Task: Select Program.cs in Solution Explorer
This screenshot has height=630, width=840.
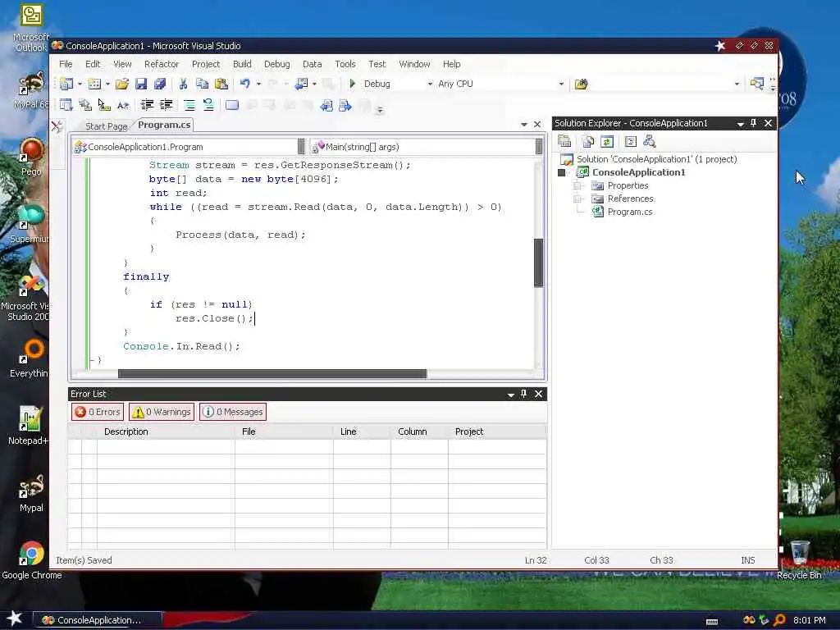Action: [x=629, y=212]
